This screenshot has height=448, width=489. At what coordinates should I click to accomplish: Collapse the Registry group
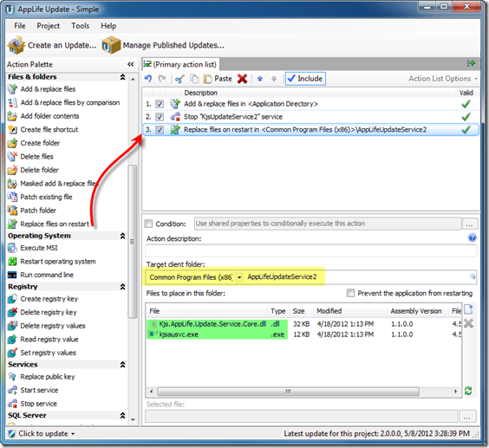(122, 287)
